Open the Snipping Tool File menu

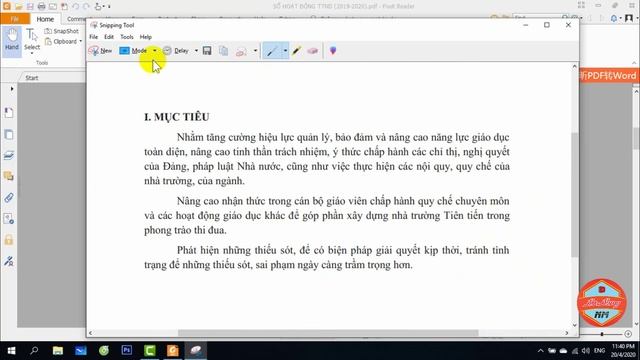[x=93, y=37]
